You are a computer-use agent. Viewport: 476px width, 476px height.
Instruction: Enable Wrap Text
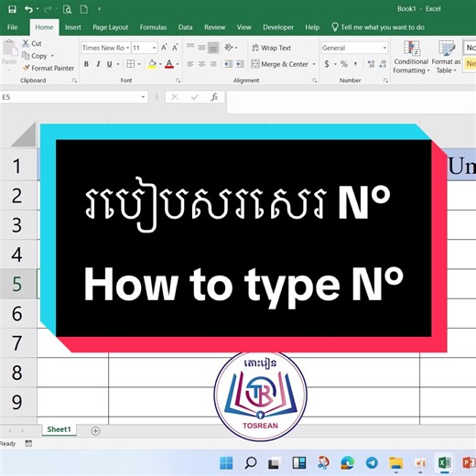(x=271, y=48)
